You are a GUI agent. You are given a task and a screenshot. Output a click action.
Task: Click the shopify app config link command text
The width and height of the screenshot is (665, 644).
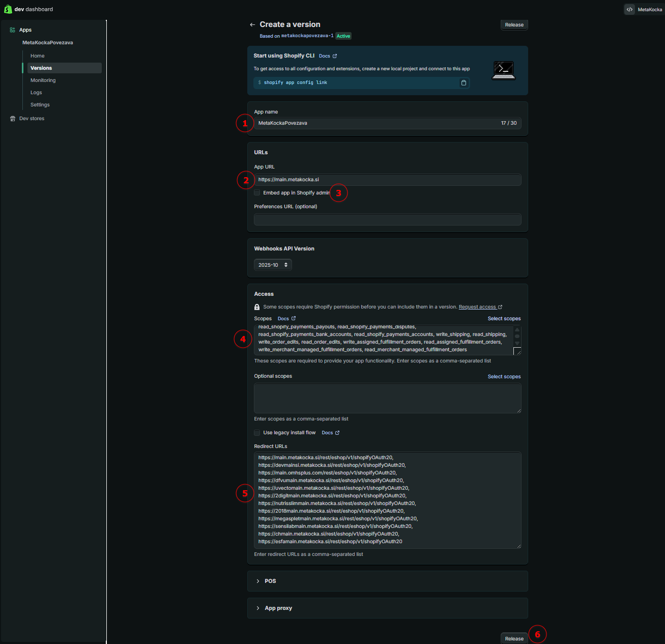[295, 82]
